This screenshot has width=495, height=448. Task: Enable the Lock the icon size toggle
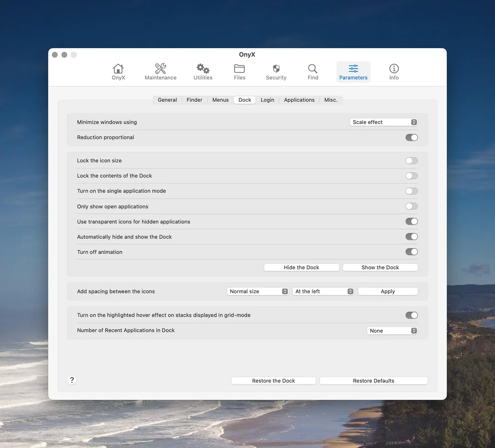click(411, 160)
